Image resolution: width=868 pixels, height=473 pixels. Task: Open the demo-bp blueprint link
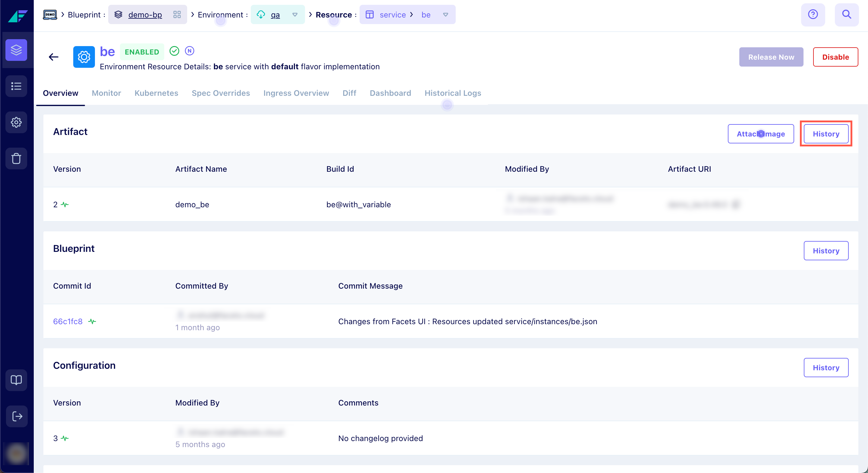(145, 15)
